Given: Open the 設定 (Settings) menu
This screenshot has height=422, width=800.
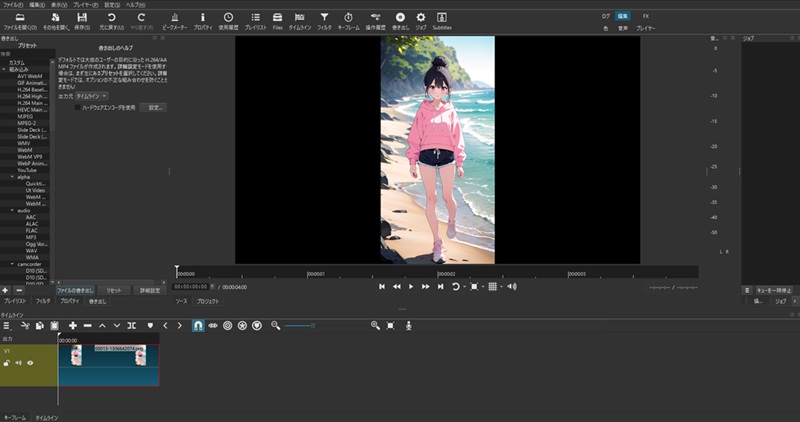Looking at the screenshot, I should pyautogui.click(x=112, y=4).
